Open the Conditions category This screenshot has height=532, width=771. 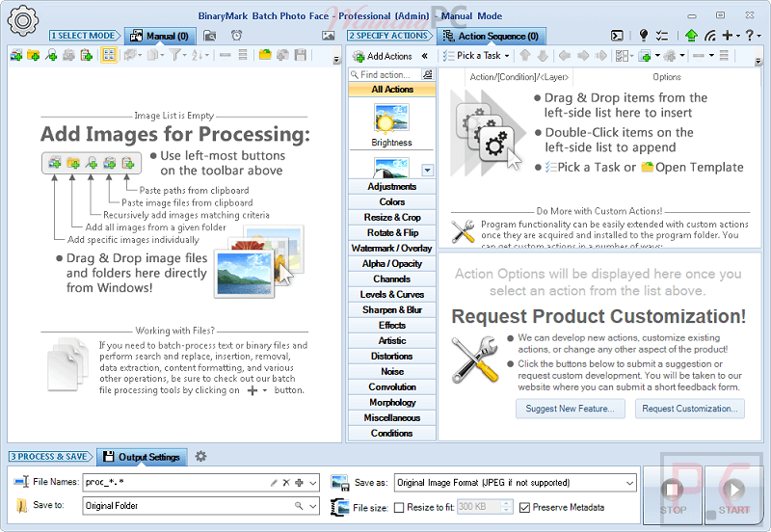(392, 433)
